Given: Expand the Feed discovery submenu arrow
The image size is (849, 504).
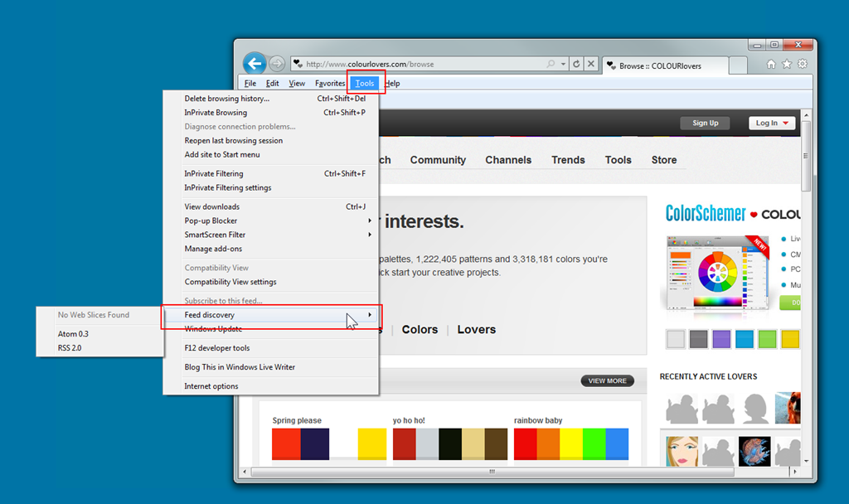Looking at the screenshot, I should click(370, 314).
